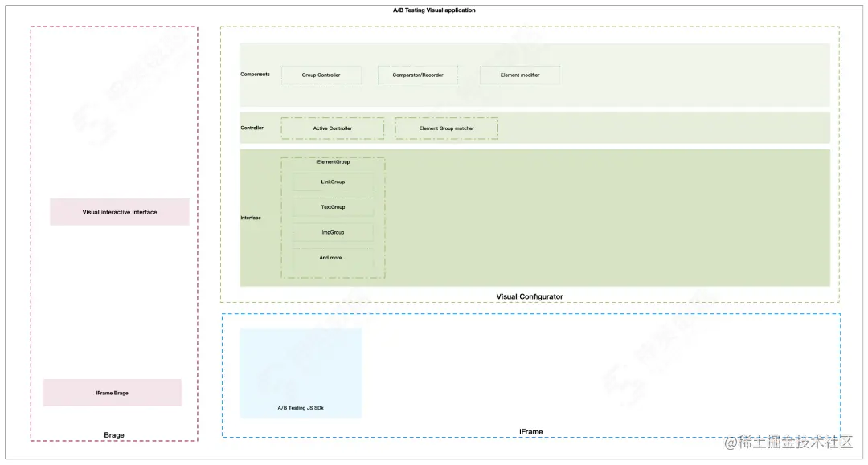
Task: Click the TextGroup box
Action: pos(333,206)
